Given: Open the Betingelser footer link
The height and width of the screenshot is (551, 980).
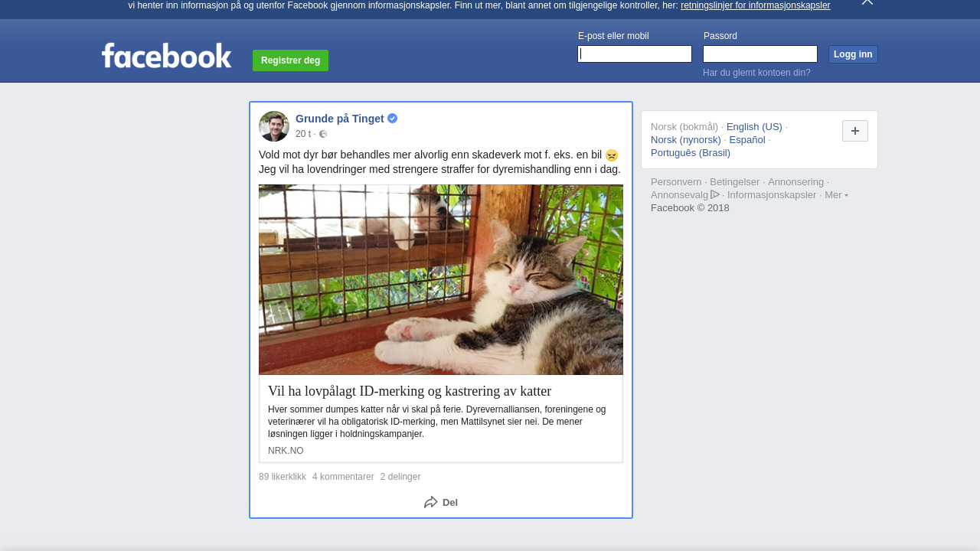Looking at the screenshot, I should (x=735, y=182).
